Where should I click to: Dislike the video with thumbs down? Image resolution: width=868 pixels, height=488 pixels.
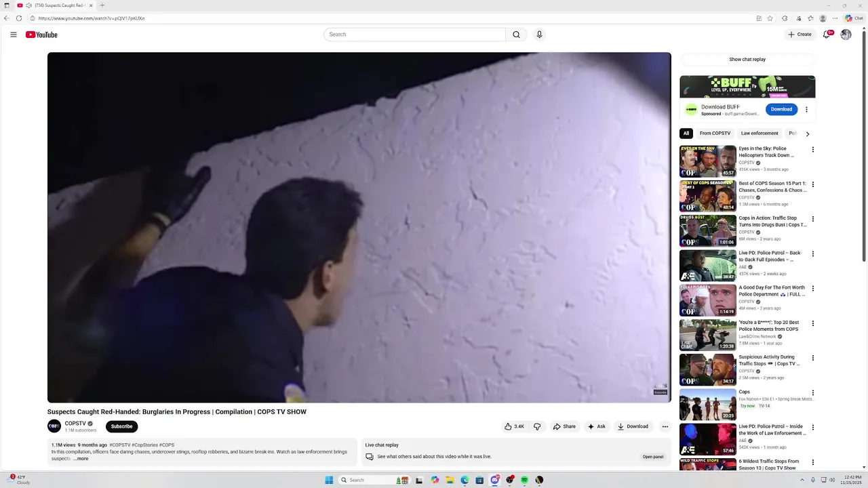point(537,426)
